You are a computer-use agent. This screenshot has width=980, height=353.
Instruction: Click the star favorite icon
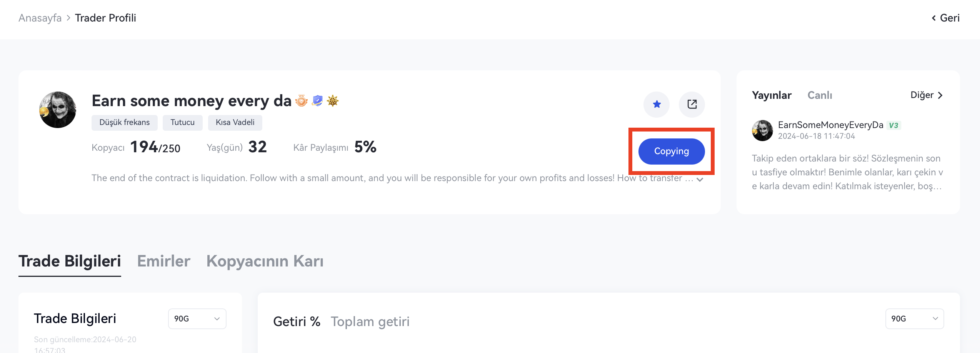click(657, 104)
